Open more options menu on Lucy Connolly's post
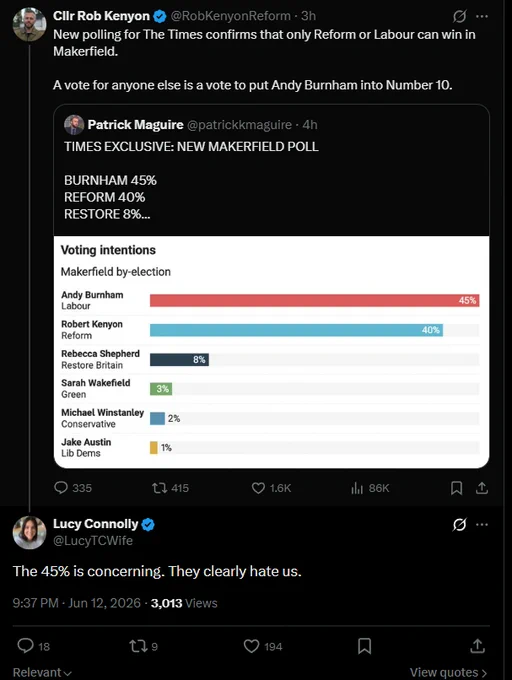The image size is (512, 680). [482, 524]
